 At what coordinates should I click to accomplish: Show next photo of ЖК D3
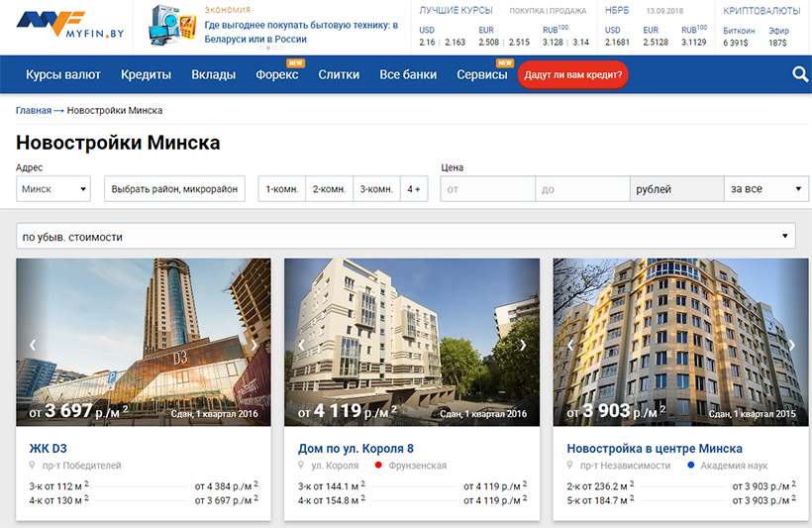pyautogui.click(x=254, y=346)
